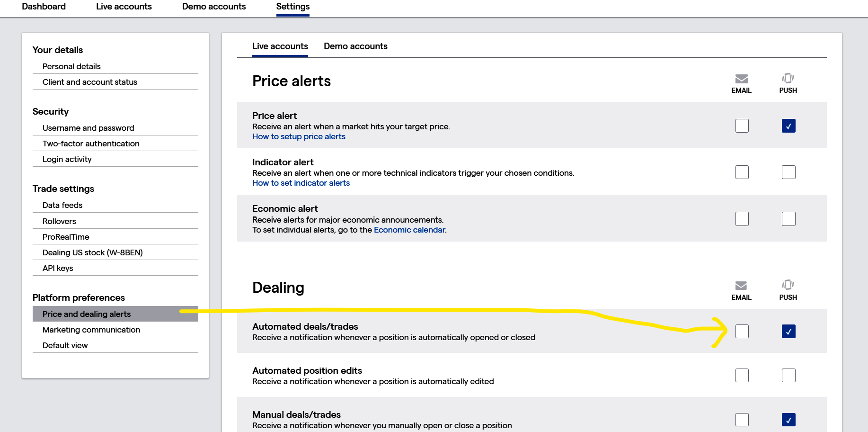The width and height of the screenshot is (868, 432).
Task: Open the API keys settings page
Action: (x=58, y=268)
